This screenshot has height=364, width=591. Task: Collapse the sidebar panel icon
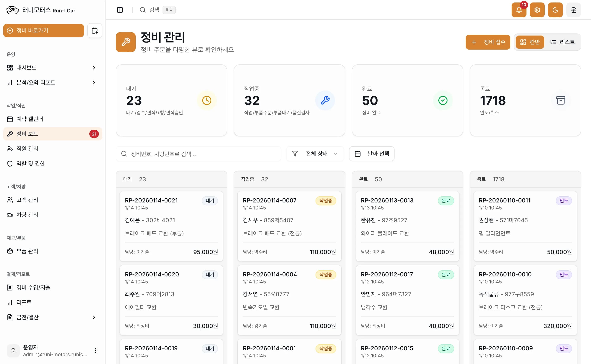(x=120, y=10)
